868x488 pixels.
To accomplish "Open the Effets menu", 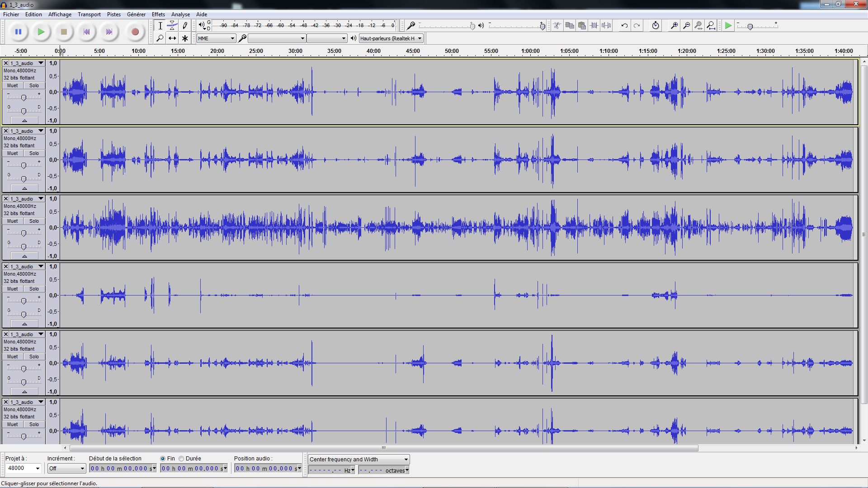I will click(x=158, y=14).
